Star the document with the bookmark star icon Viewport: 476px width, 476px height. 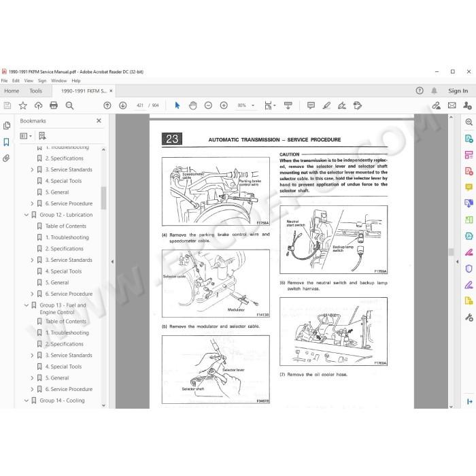(x=22, y=105)
